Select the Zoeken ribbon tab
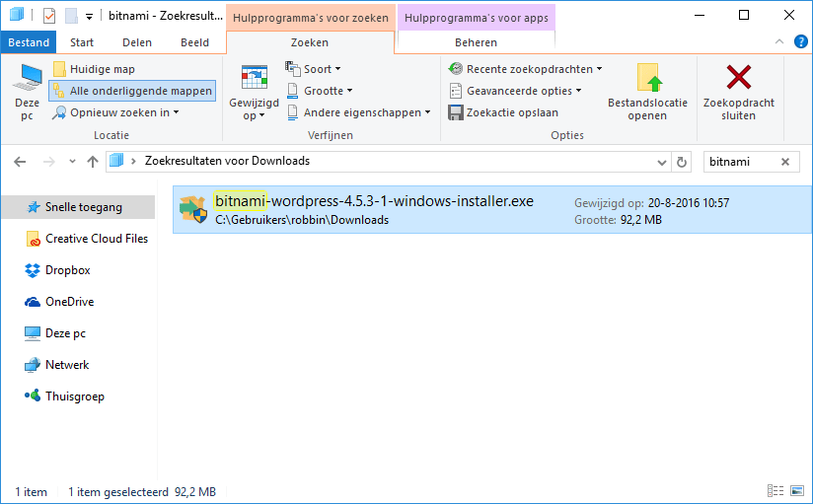 point(310,42)
